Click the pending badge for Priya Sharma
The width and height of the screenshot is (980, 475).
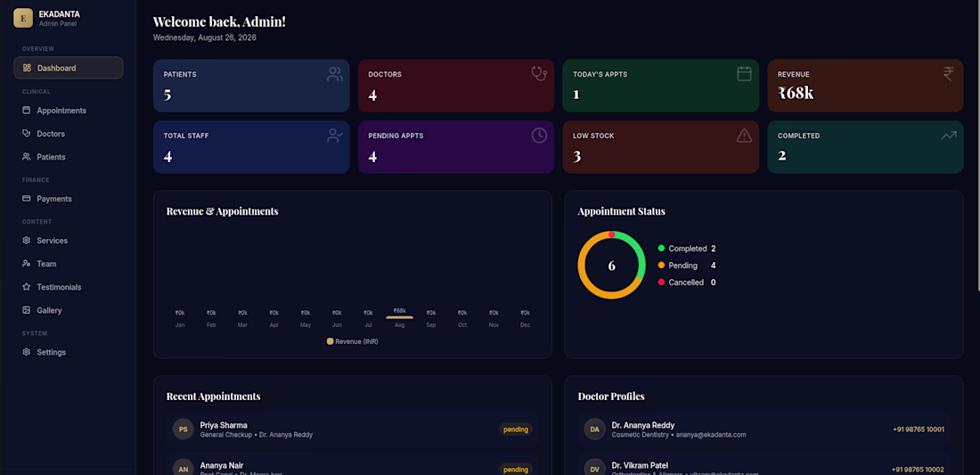[516, 430]
